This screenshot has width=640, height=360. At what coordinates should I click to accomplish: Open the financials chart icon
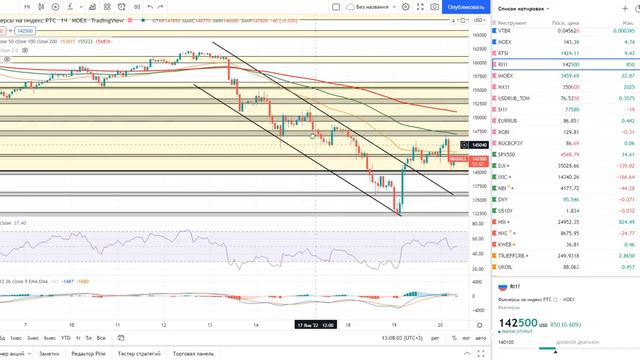pos(93,7)
